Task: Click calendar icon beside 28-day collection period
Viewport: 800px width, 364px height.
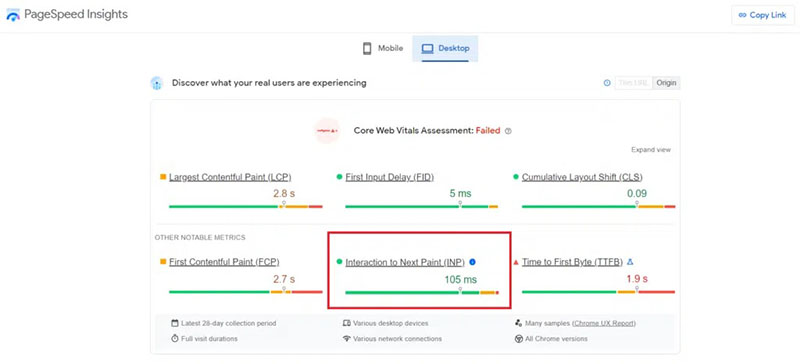Action: coord(175,323)
